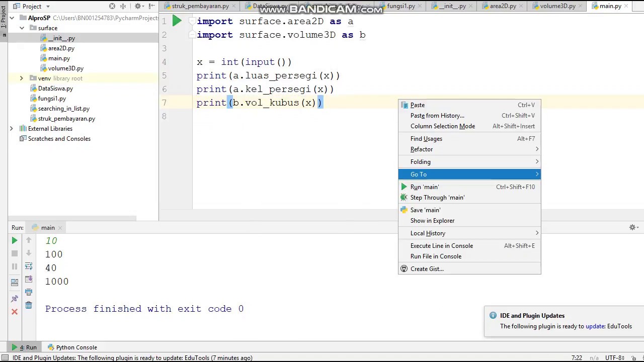The width and height of the screenshot is (644, 362).
Task: Toggle scroll to end in Run console
Action: pos(29,280)
